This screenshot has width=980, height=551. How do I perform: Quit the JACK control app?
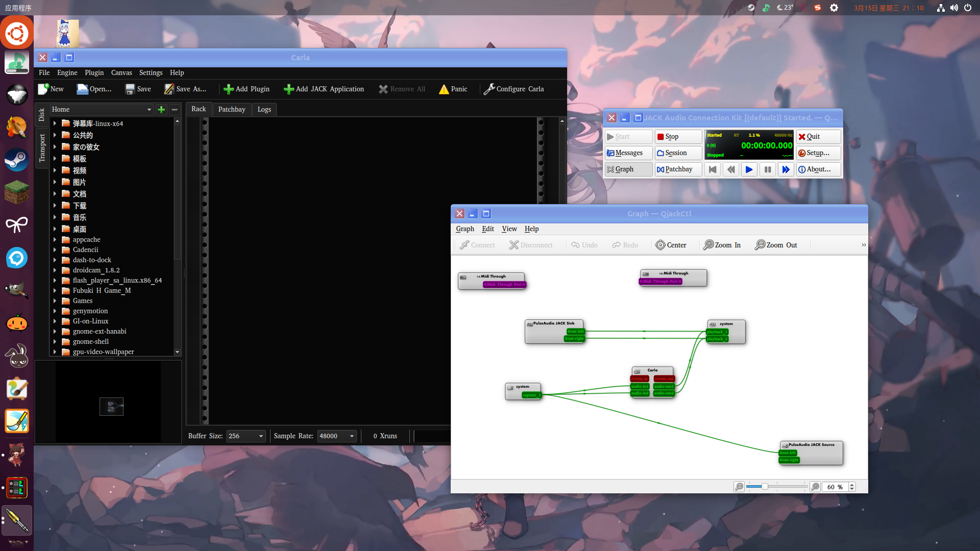(x=818, y=137)
